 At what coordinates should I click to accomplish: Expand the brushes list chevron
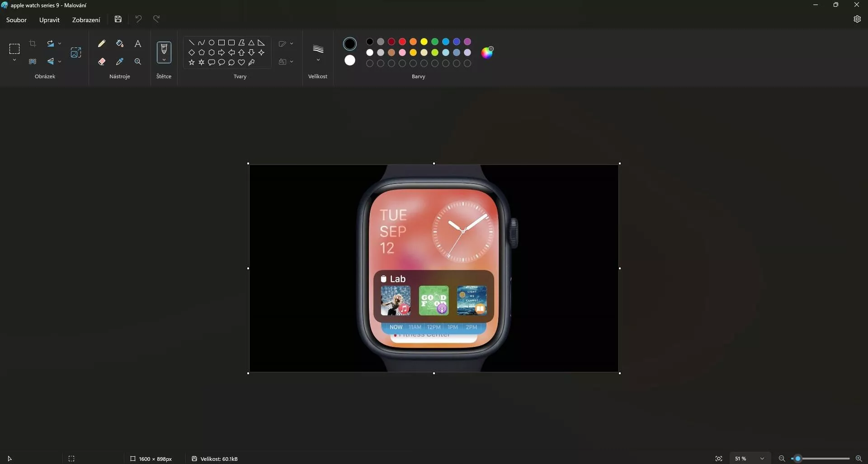pos(164,60)
